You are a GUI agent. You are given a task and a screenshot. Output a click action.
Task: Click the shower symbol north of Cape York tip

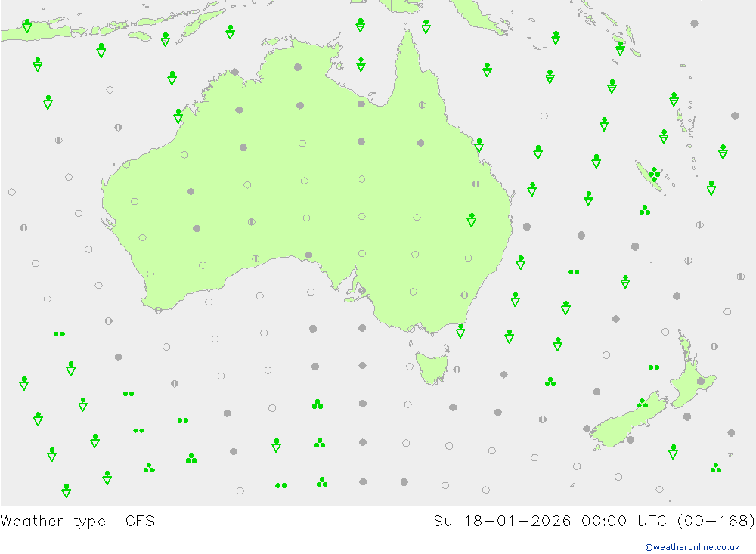pos(426,26)
